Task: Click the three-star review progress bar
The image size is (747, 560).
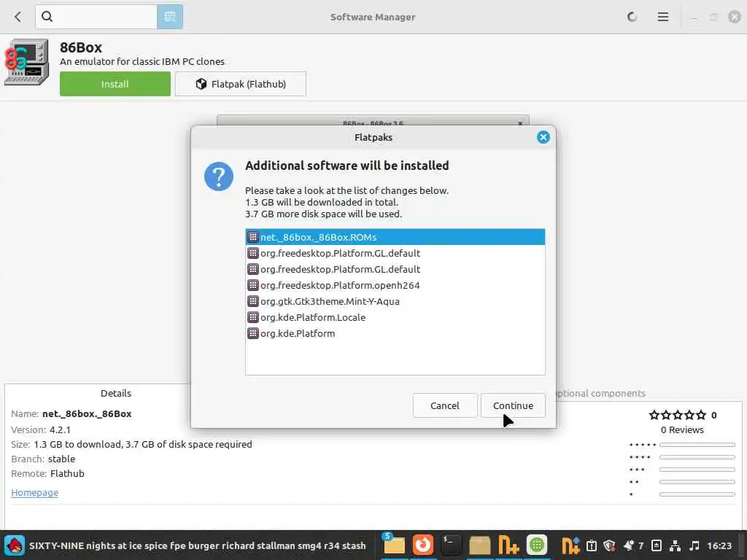Action: [697, 470]
